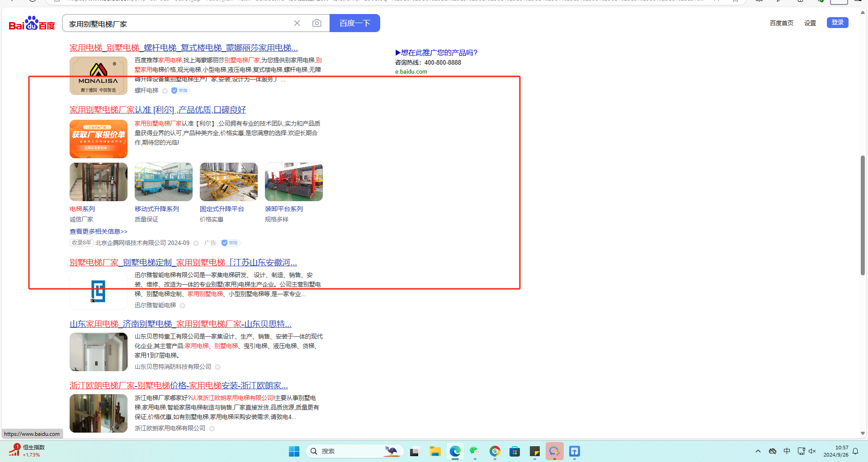This screenshot has height=462, width=868.
Task: Click the 山东贝思特 elevator photo thumbnail
Action: (99, 352)
